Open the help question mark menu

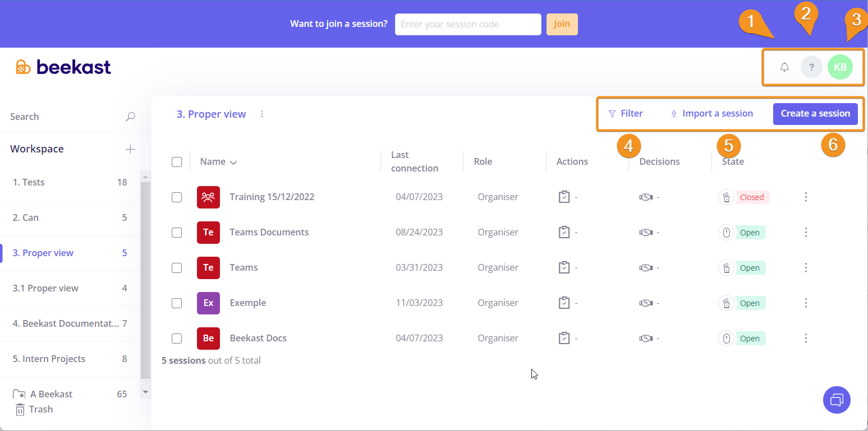click(x=811, y=67)
